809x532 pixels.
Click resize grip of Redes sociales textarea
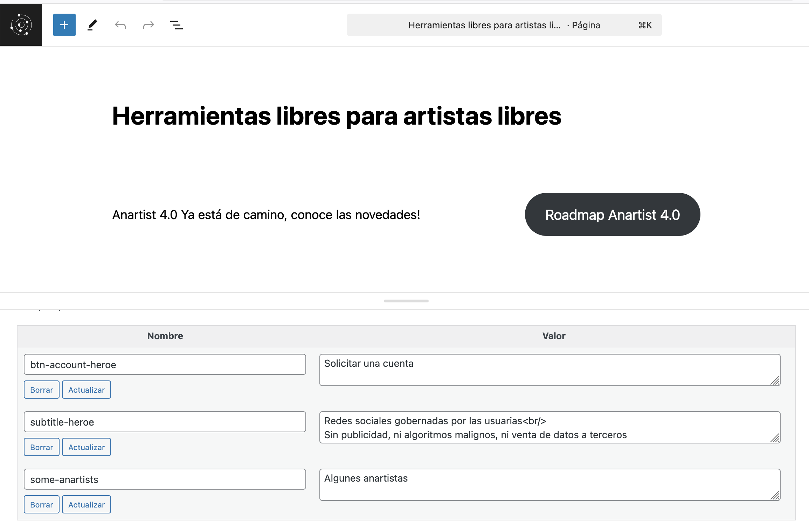[x=775, y=438]
